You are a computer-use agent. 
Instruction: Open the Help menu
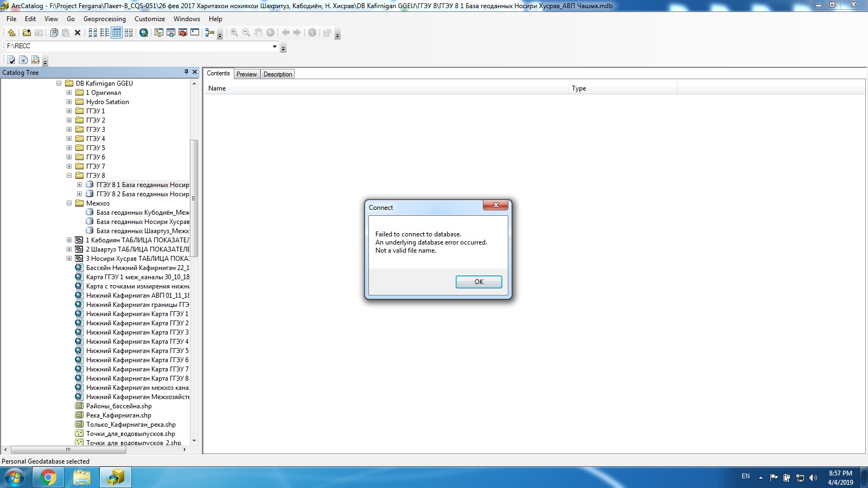[x=215, y=19]
